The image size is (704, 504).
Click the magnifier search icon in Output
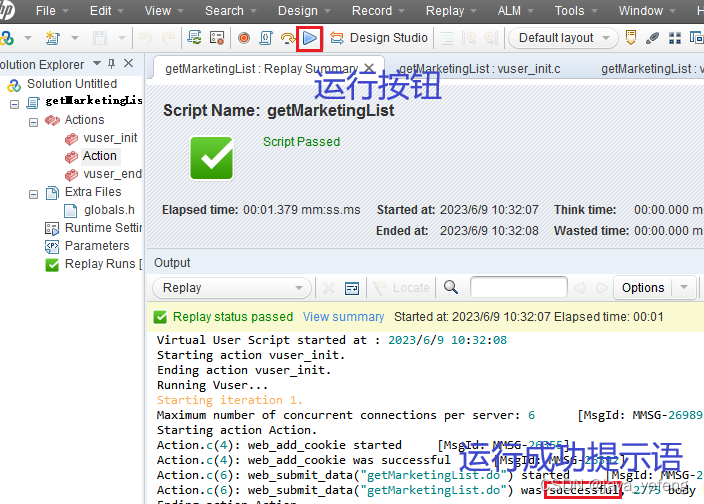(451, 287)
